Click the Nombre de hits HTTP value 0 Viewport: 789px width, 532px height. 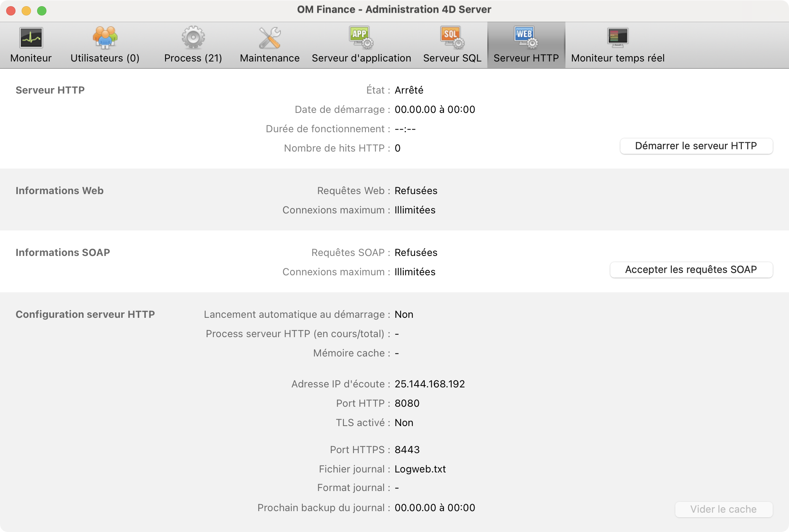tap(398, 148)
